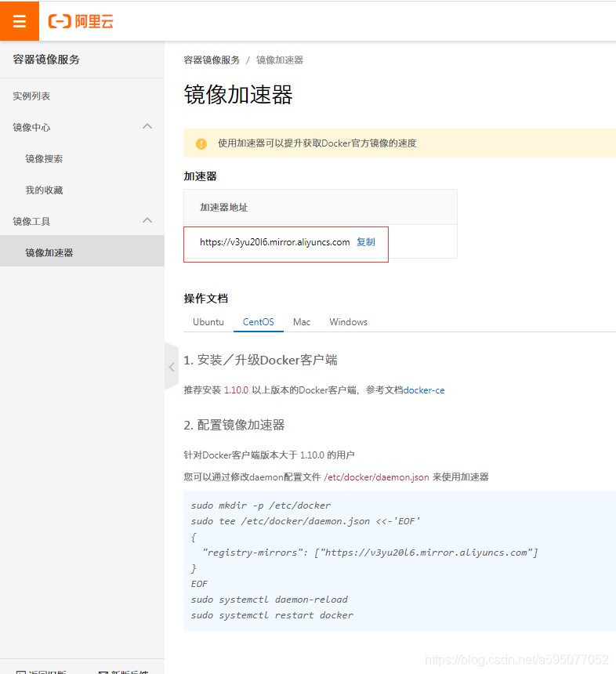Open 我的收藏 in the sidebar
616x674 pixels.
coord(44,190)
